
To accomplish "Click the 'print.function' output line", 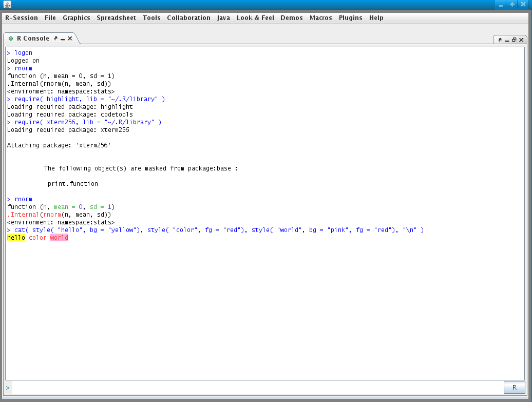I will point(72,184).
